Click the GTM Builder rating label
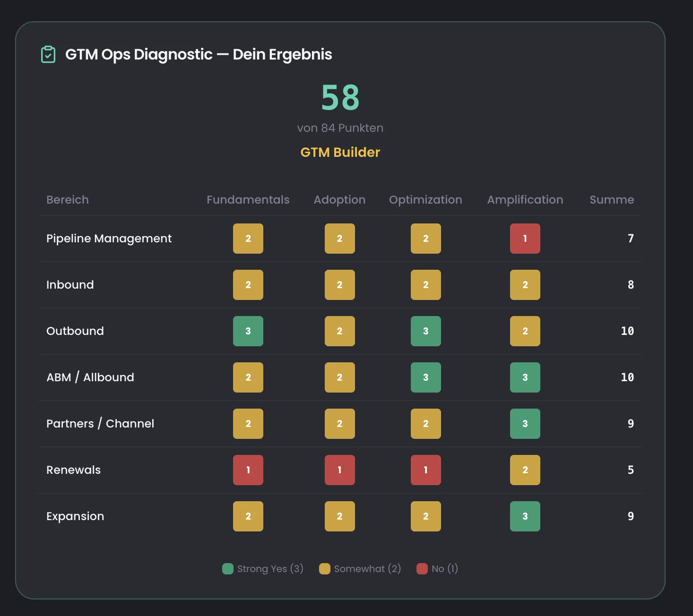 [x=340, y=152]
